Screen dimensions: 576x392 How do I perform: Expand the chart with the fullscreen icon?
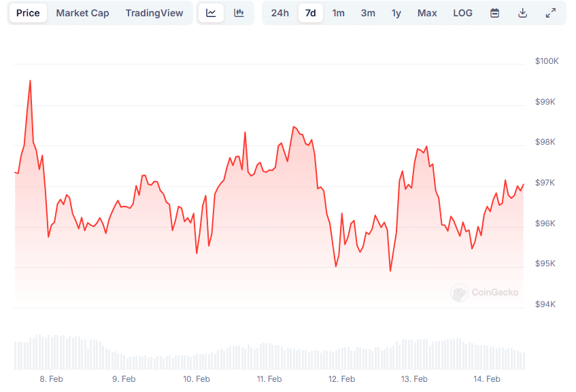coord(550,12)
